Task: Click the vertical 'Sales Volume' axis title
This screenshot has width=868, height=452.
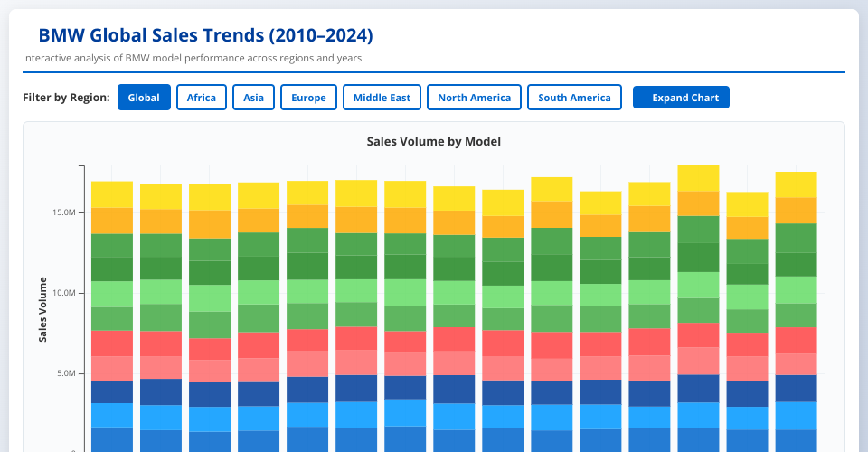Action: click(x=42, y=308)
